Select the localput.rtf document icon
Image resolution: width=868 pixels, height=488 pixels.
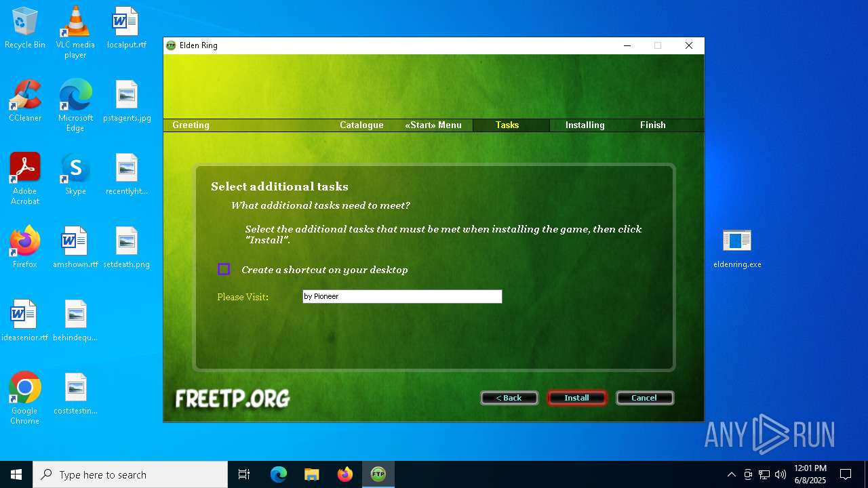click(x=126, y=28)
